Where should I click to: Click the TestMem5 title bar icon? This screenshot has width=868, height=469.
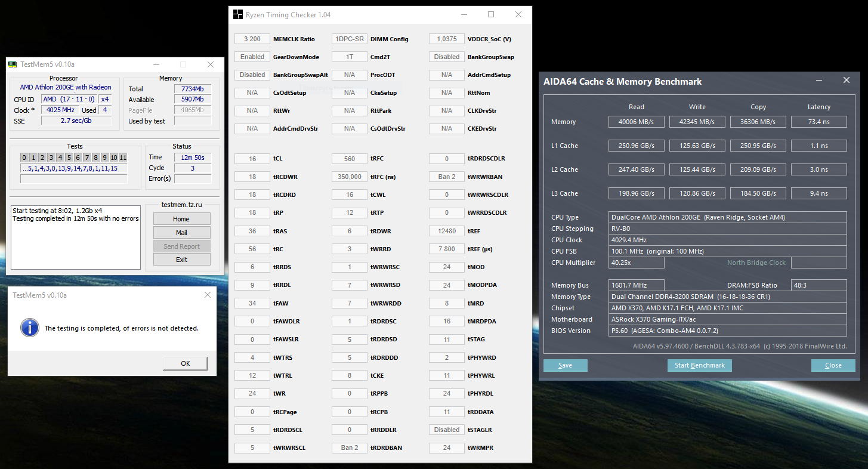pos(14,64)
